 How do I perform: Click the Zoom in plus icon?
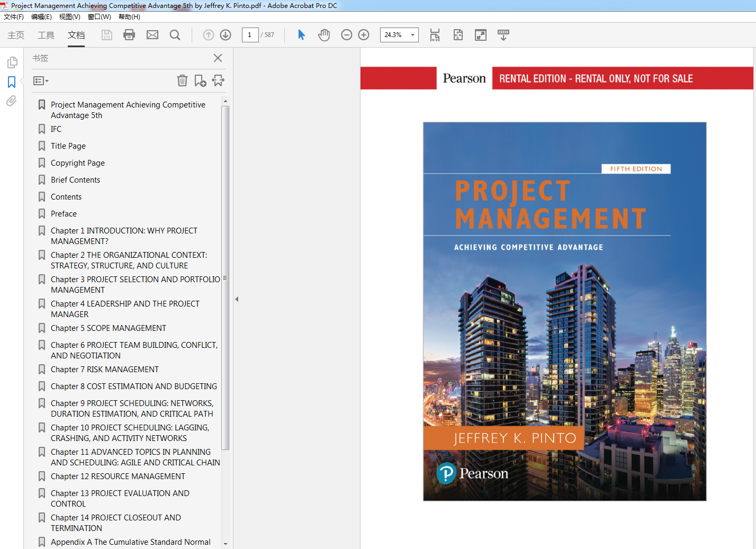click(364, 35)
